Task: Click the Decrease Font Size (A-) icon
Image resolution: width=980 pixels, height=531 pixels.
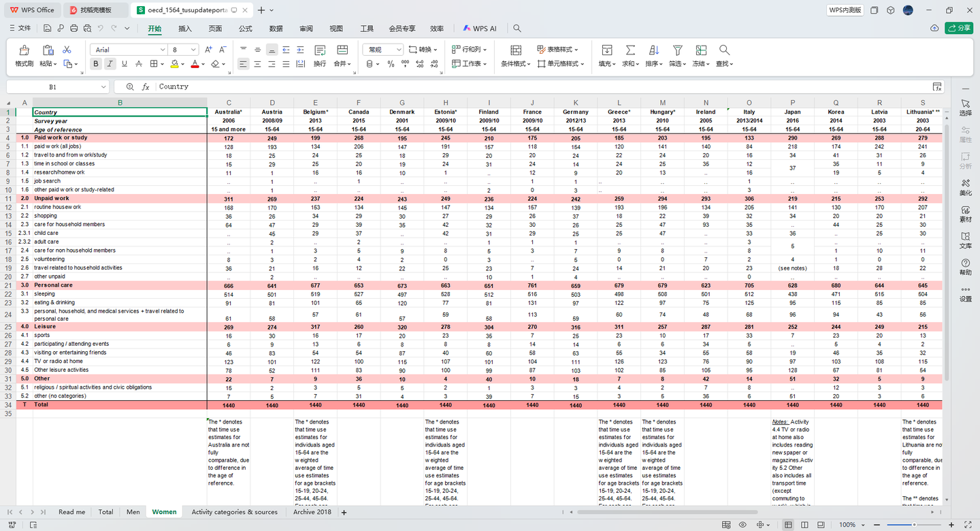Action: (x=223, y=50)
